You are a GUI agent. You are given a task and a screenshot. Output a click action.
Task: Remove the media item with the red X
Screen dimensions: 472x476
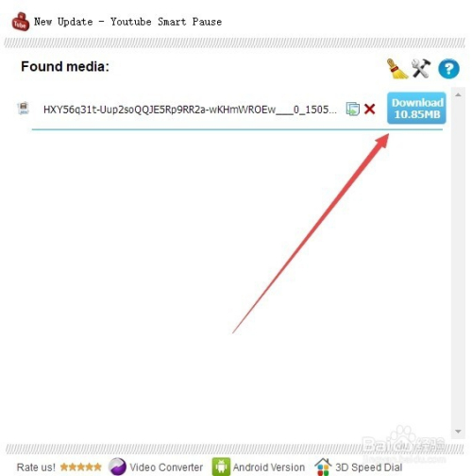click(x=369, y=110)
